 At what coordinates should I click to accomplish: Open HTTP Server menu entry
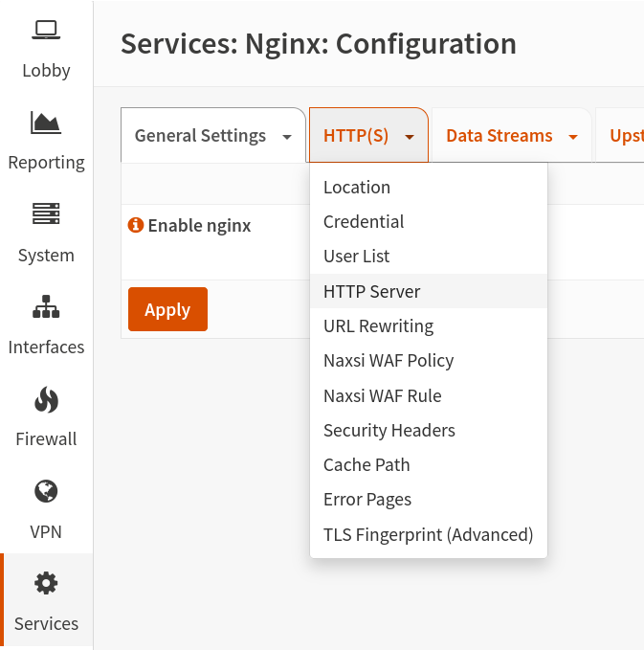tap(429, 291)
